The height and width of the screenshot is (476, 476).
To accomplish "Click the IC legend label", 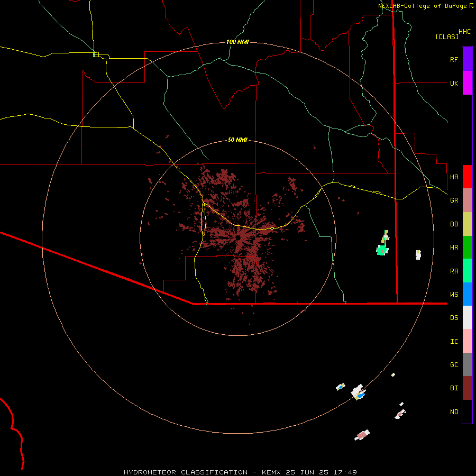I will [x=454, y=341].
